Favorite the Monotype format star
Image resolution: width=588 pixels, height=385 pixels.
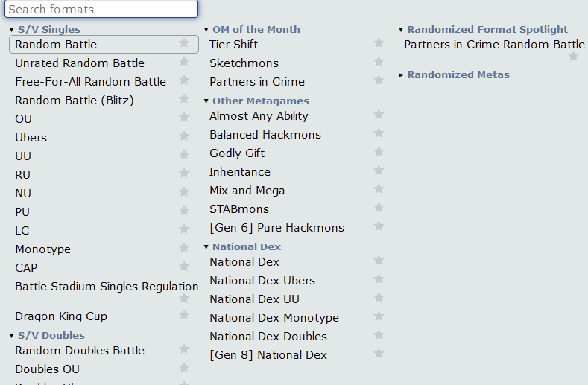pos(184,248)
